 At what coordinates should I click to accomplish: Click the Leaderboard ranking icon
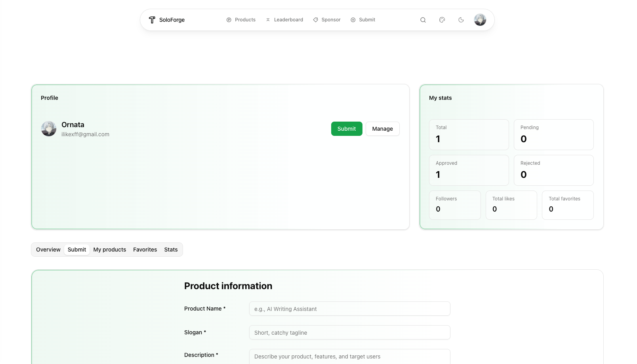[268, 19]
